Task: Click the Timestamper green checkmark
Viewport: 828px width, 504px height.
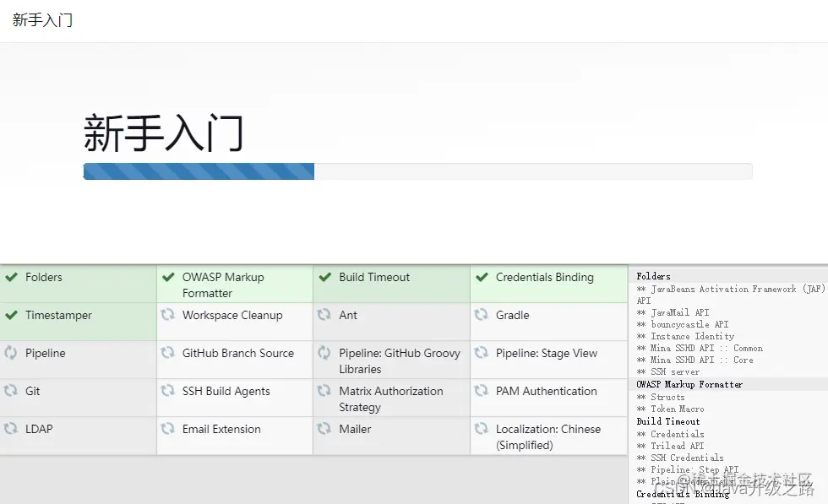Action: (12, 315)
